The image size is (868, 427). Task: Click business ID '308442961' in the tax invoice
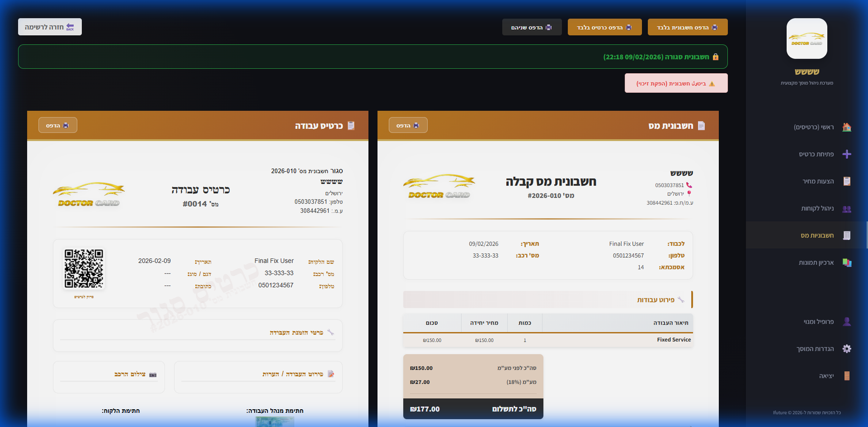click(659, 203)
